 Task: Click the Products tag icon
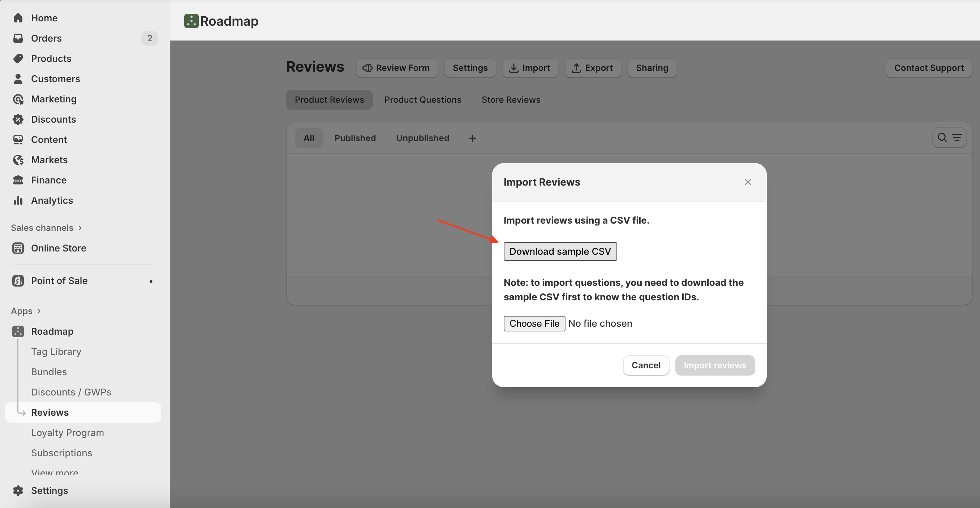(x=18, y=58)
